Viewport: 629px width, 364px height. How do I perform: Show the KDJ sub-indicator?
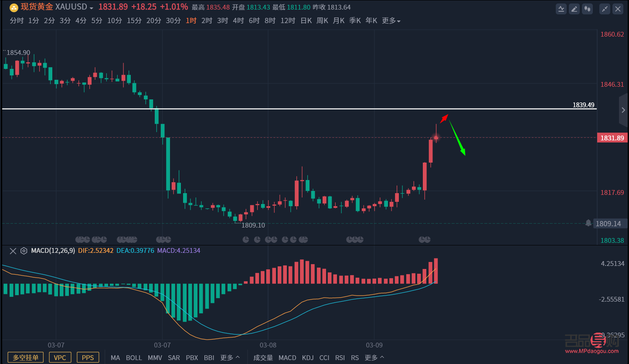307,357
